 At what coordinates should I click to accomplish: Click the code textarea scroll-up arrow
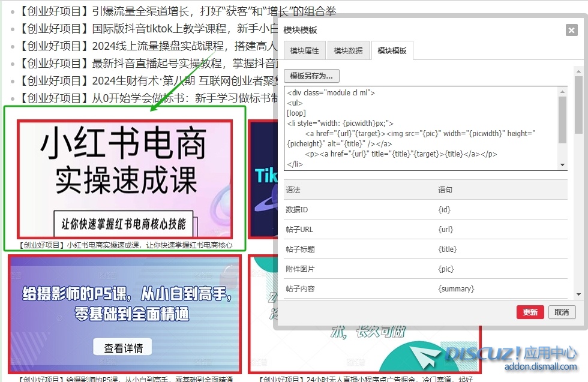[x=562, y=92]
